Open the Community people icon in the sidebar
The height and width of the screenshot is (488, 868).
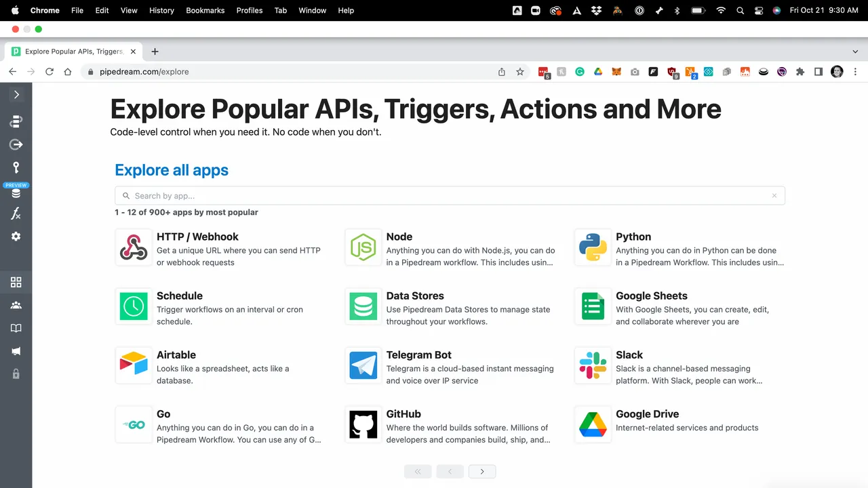[16, 305]
